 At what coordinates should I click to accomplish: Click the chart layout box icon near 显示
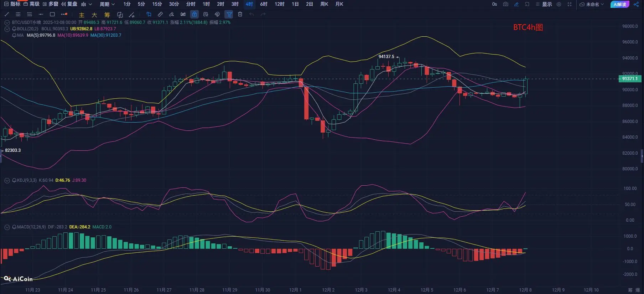click(527, 4)
